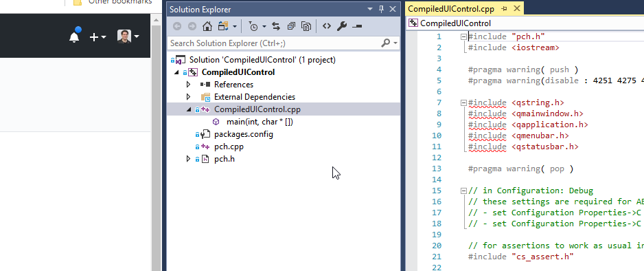Click the View Code angle-brackets icon
644x271 pixels.
[327, 26]
